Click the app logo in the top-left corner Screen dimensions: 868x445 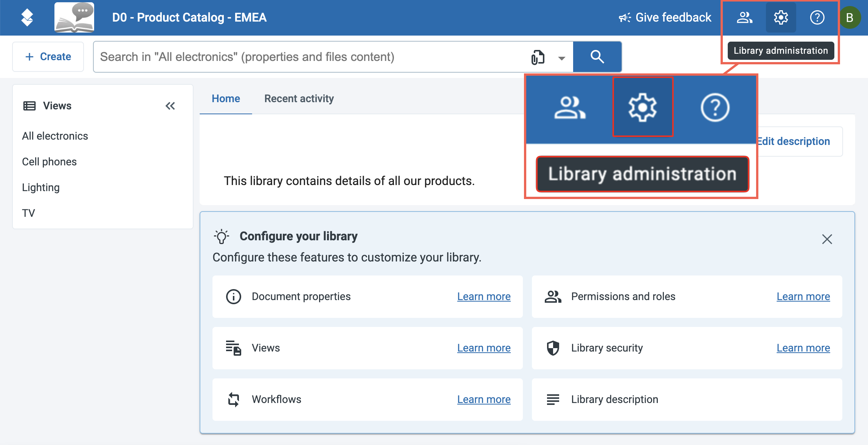pos(27,17)
